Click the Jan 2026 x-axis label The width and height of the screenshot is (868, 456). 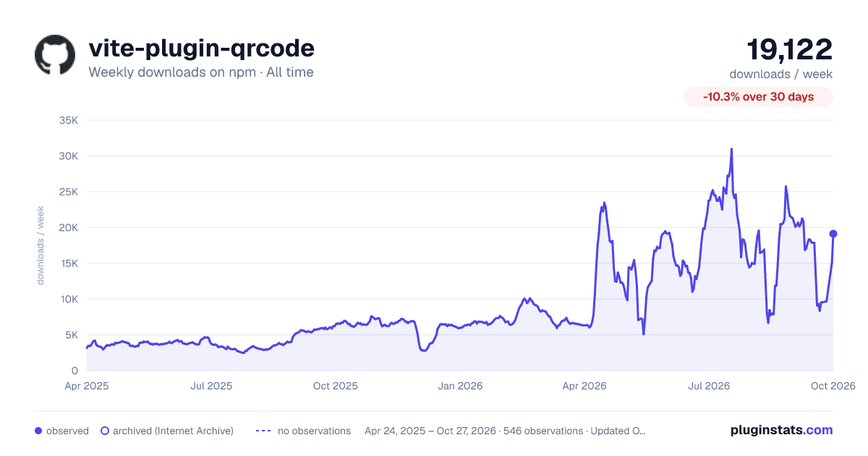tap(461, 386)
